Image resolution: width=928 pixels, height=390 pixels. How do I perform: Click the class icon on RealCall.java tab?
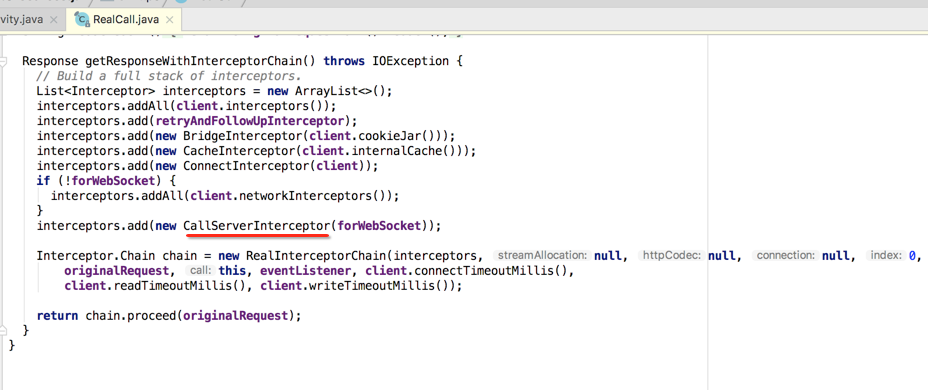coord(82,20)
